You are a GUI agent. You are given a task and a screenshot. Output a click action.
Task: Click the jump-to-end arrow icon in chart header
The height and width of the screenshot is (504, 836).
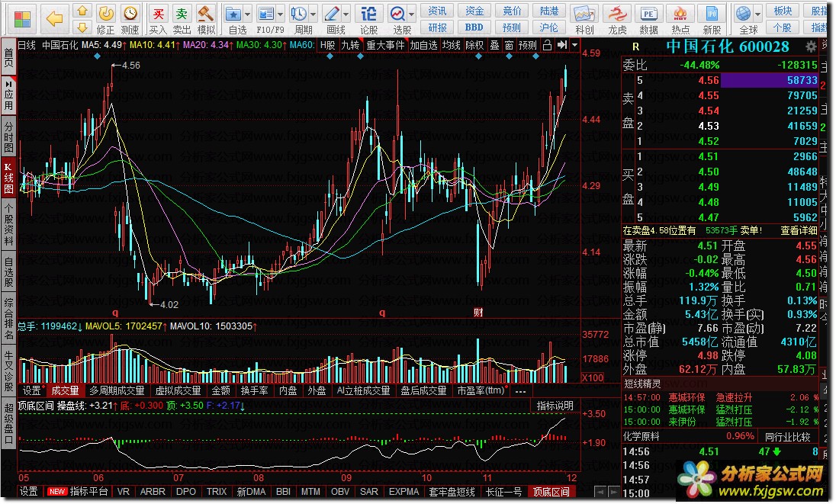click(x=562, y=45)
